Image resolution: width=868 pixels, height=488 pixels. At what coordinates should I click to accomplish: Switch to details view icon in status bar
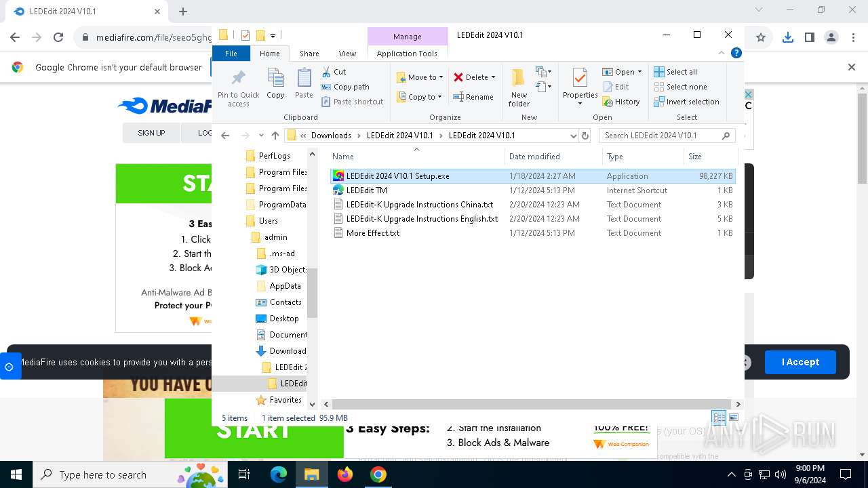tap(718, 418)
